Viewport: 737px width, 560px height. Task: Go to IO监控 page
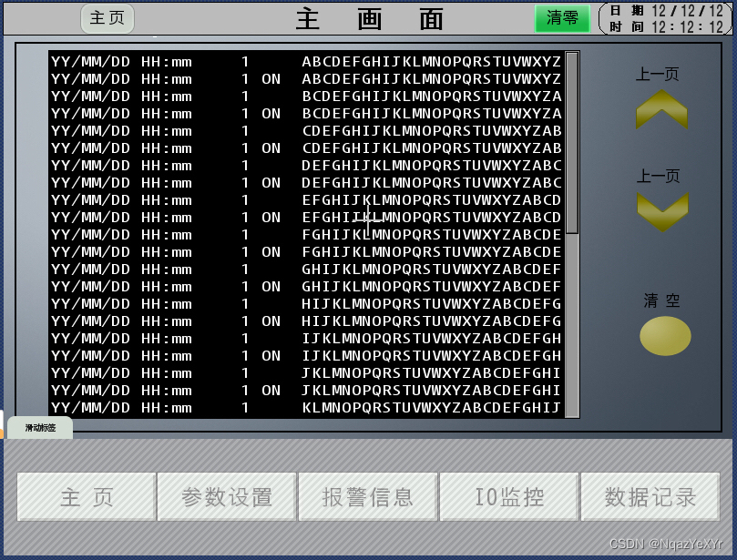tap(509, 496)
